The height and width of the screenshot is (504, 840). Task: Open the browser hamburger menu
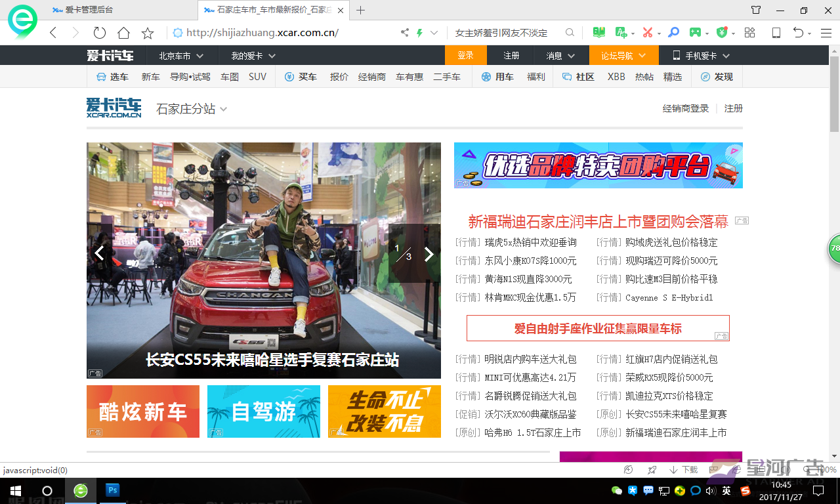(x=826, y=33)
